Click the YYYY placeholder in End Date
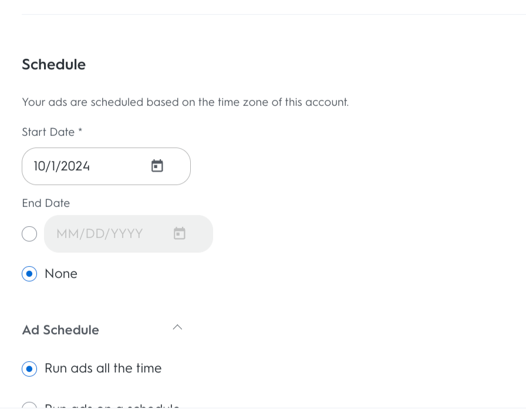The height and width of the screenshot is (420, 526). point(127,234)
